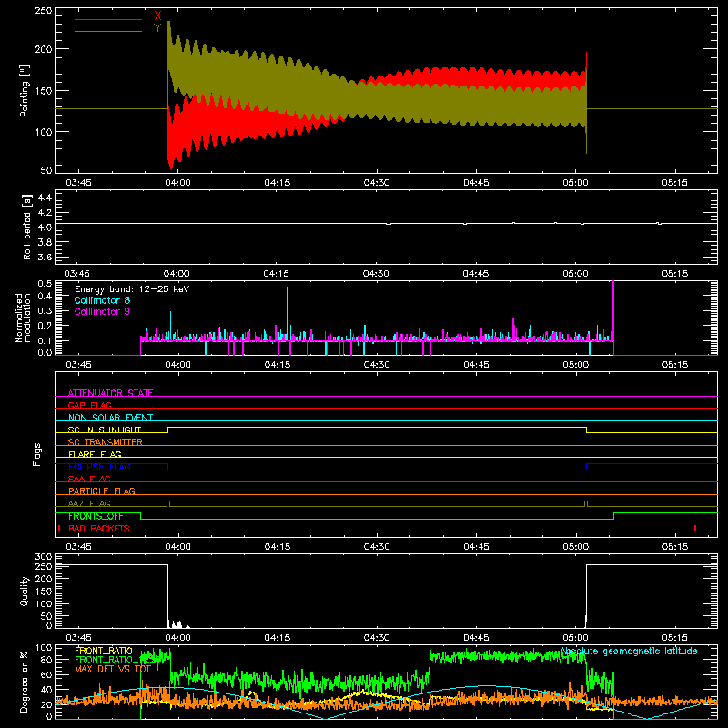Select the yellow FRONT_RATIO legend entry
The height and width of the screenshot is (728, 728).
[104, 651]
